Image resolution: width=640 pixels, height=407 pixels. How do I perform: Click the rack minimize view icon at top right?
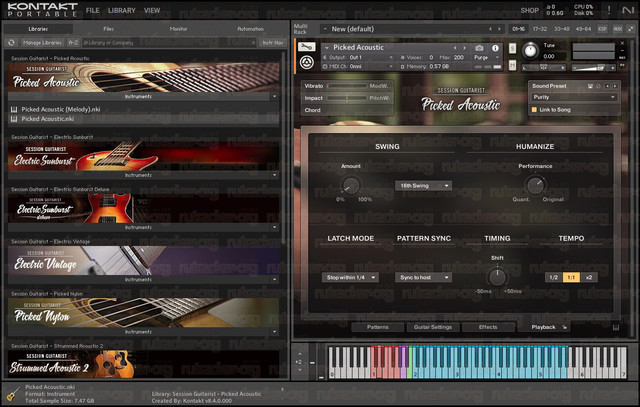point(631,29)
